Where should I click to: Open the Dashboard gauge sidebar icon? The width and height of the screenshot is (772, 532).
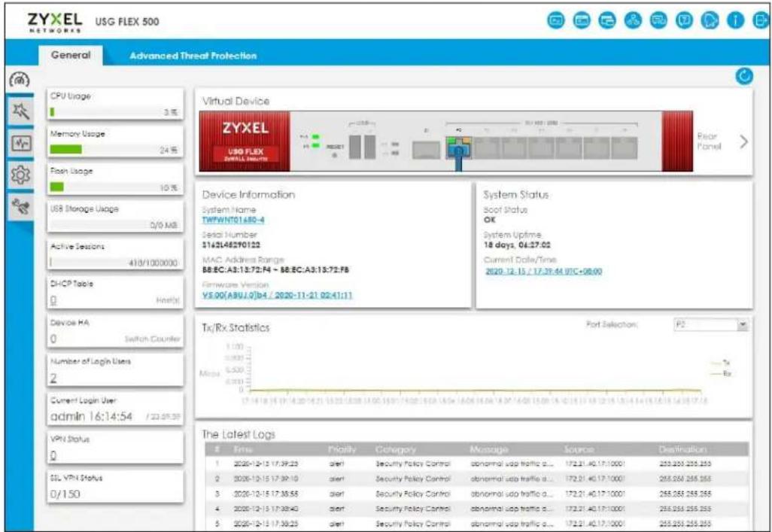coord(20,79)
